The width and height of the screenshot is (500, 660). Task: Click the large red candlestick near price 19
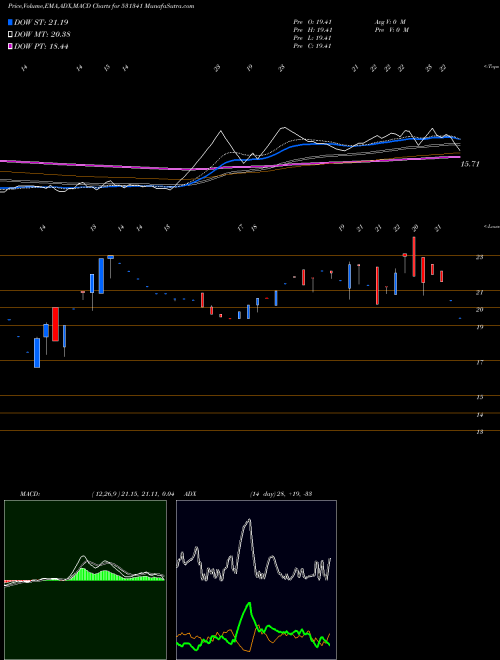(x=55, y=324)
